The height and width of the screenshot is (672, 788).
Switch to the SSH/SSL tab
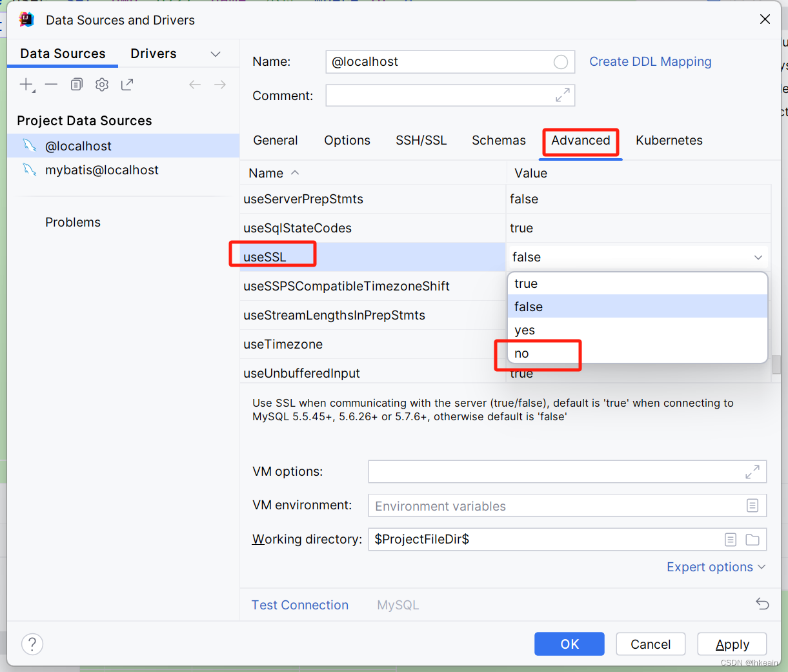pyautogui.click(x=421, y=141)
